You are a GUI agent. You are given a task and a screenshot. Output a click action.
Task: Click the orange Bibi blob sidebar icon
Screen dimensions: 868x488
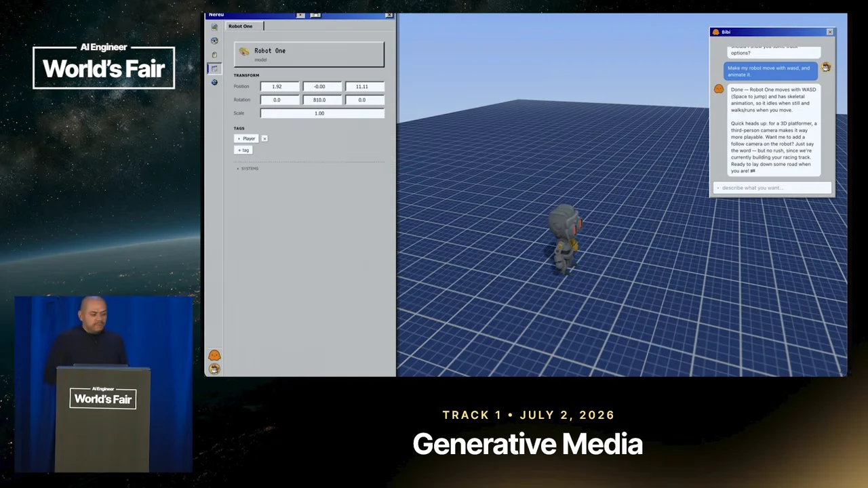pos(214,355)
